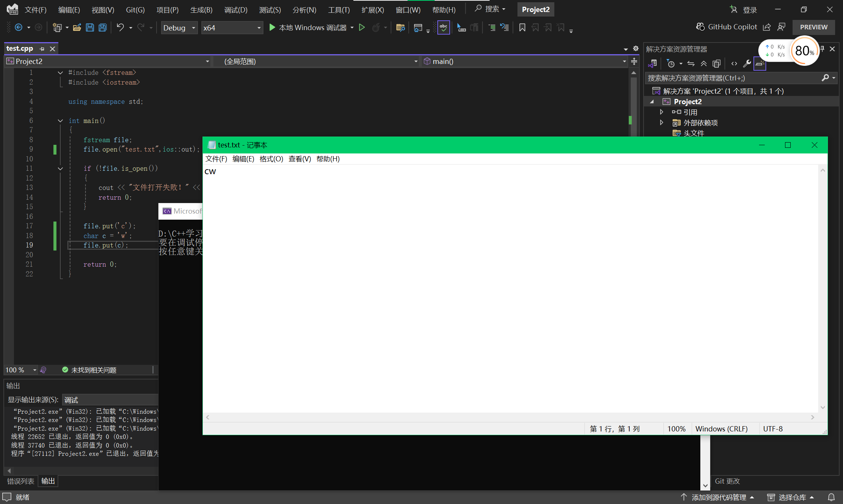Click the bookmark icon in the toolbar
The height and width of the screenshot is (504, 843).
522,27
